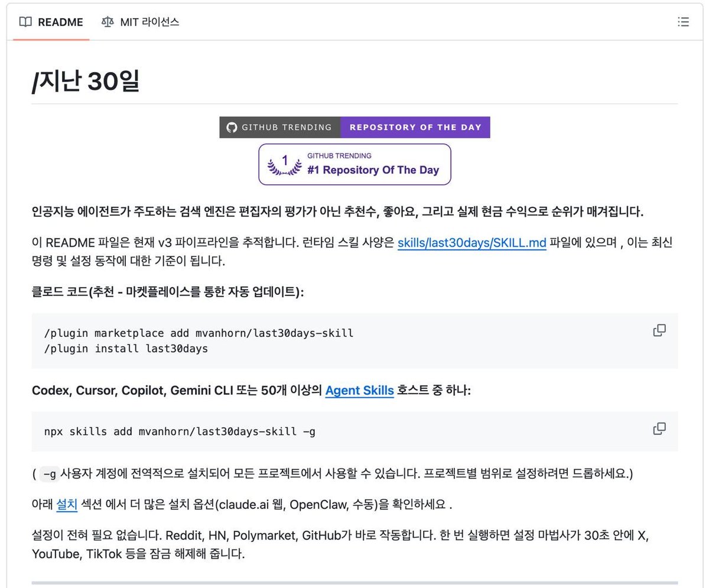This screenshot has height=588, width=709.
Task: Click the scales icon beside MIT 라이선스
Action: 107,22
